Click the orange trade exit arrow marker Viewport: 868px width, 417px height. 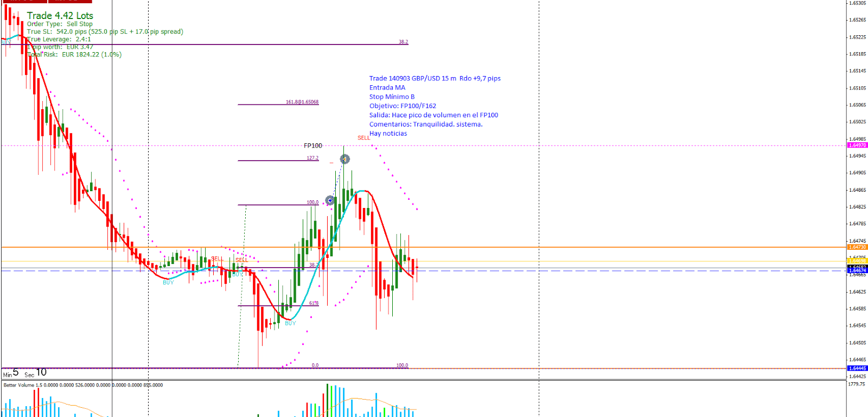click(x=344, y=159)
